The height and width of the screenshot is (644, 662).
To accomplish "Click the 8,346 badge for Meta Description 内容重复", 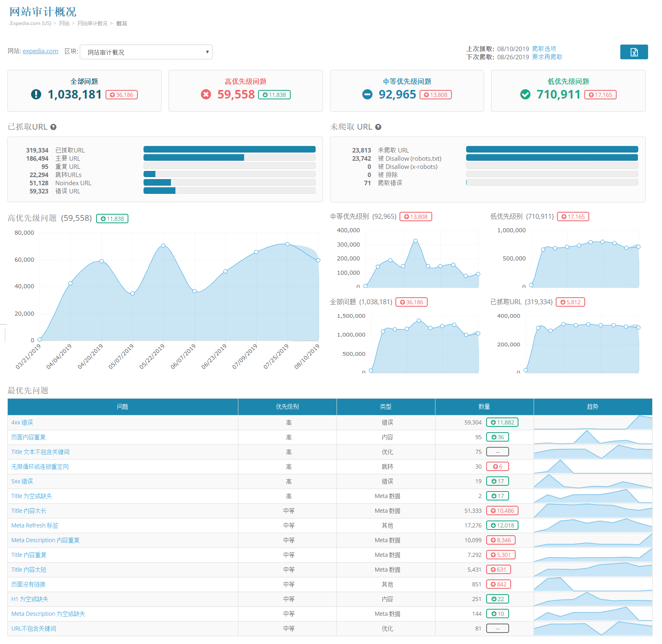I will pyautogui.click(x=501, y=540).
